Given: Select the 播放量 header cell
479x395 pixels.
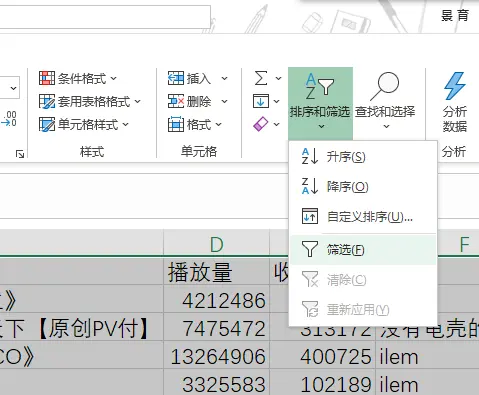Looking at the screenshot, I should point(216,272).
